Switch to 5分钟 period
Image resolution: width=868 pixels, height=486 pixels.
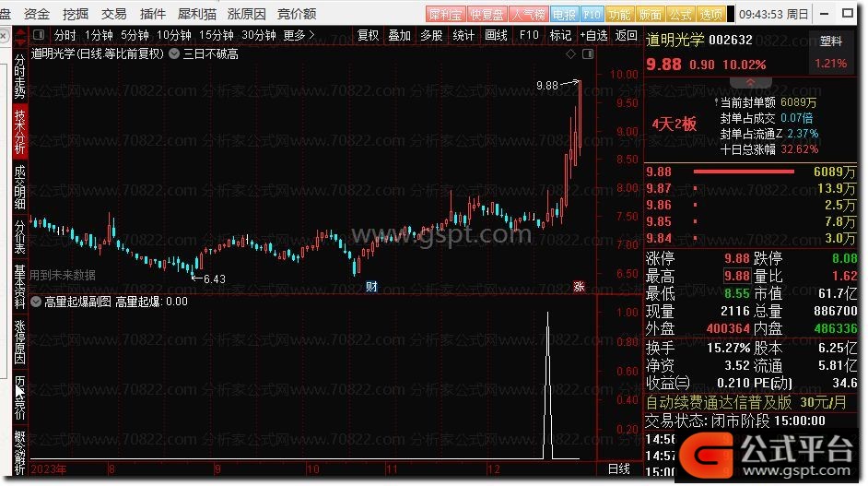click(x=135, y=35)
